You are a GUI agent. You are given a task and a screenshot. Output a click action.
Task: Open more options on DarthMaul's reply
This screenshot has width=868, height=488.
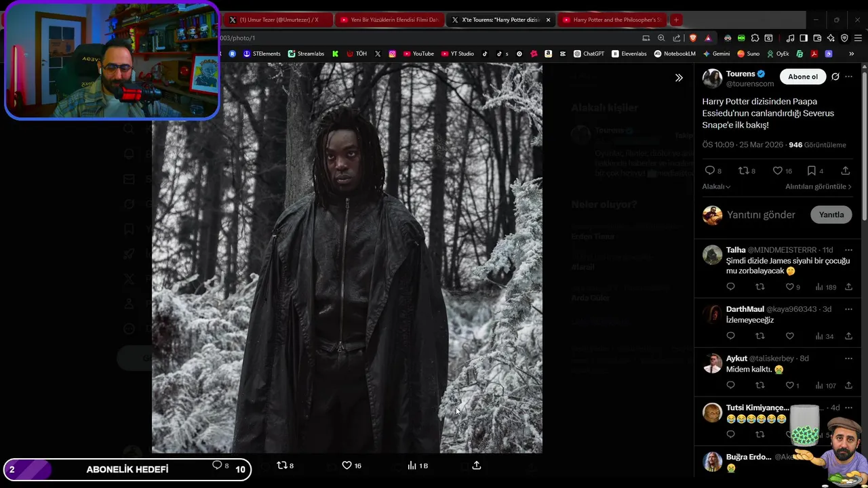pyautogui.click(x=848, y=309)
